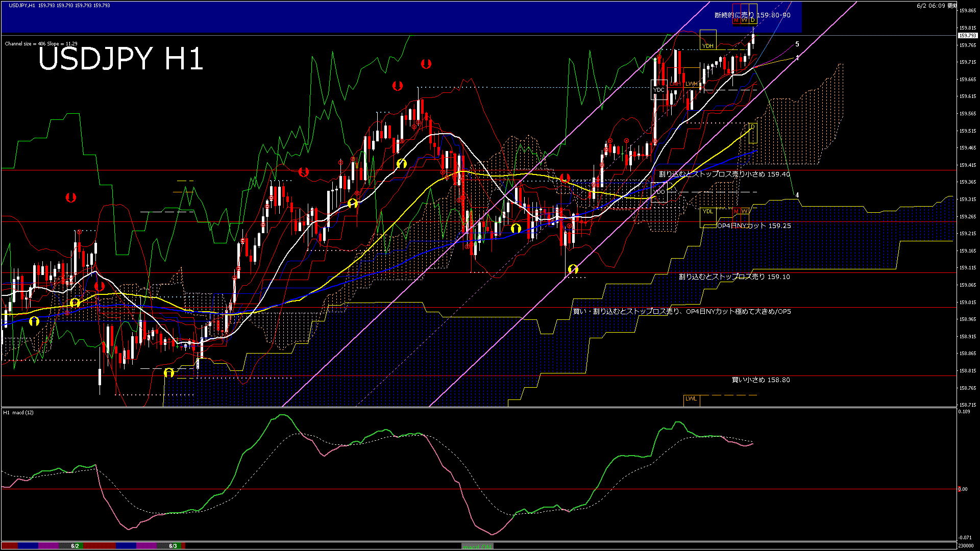Click the 買い小さめ 158.80 annotation
Screen dimensions: 980x551
pyautogui.click(x=761, y=380)
